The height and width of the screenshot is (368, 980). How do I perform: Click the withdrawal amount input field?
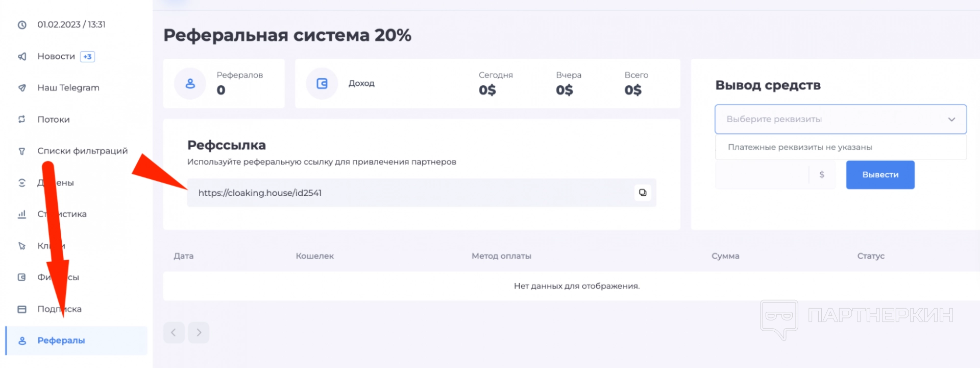click(762, 175)
